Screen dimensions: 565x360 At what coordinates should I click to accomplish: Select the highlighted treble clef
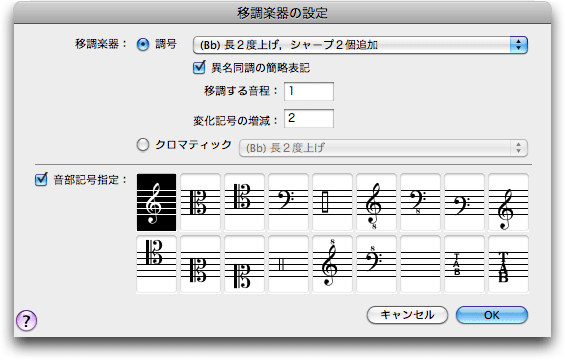pos(156,202)
